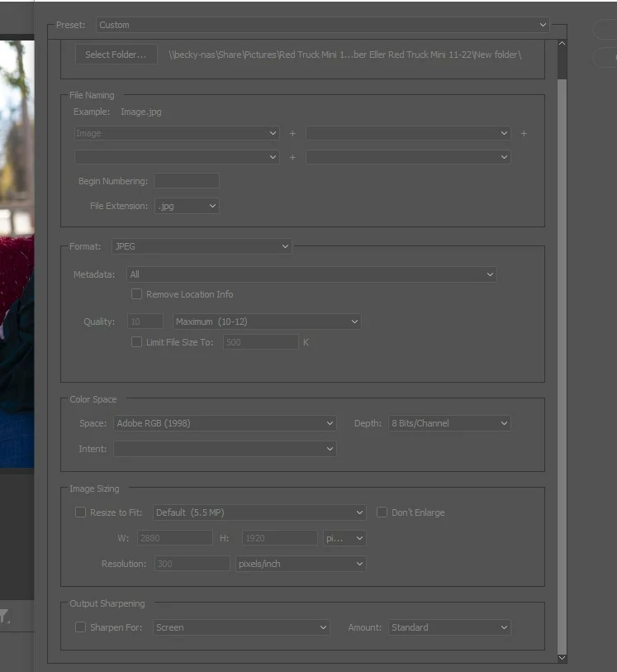Click the destination folder path text
617x672 pixels.
click(344, 55)
